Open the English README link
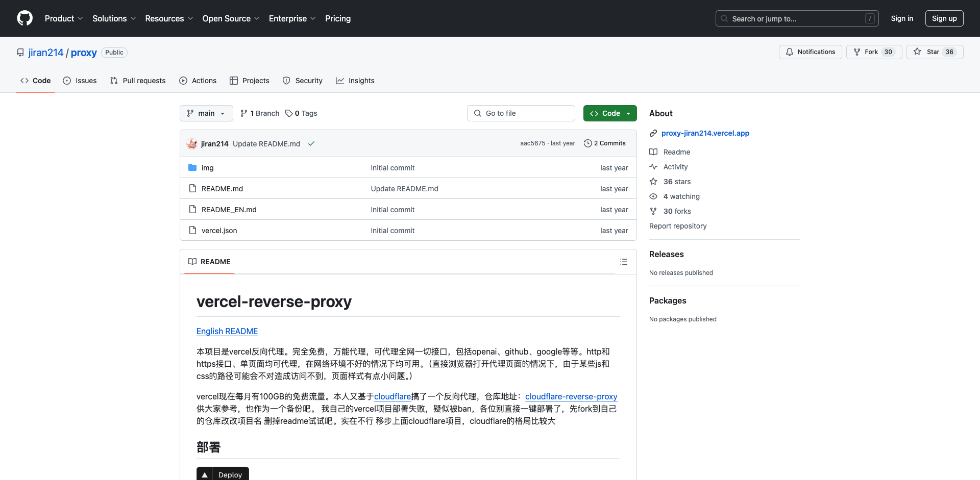 [x=227, y=331]
